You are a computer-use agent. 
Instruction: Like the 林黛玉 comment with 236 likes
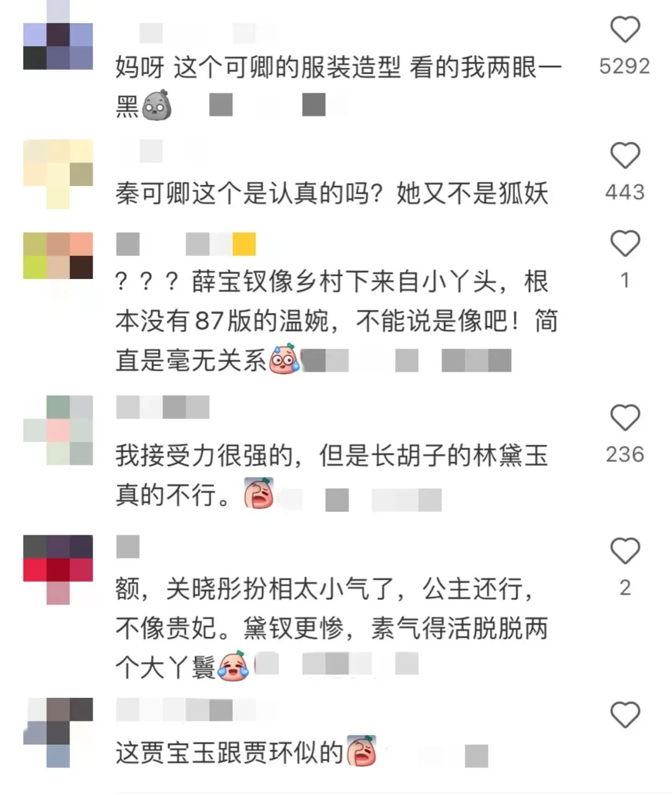coord(625,418)
